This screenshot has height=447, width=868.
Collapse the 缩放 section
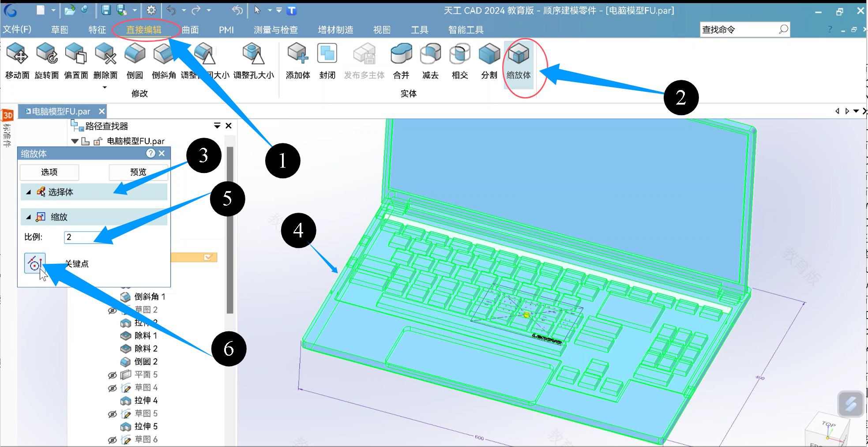click(x=28, y=217)
